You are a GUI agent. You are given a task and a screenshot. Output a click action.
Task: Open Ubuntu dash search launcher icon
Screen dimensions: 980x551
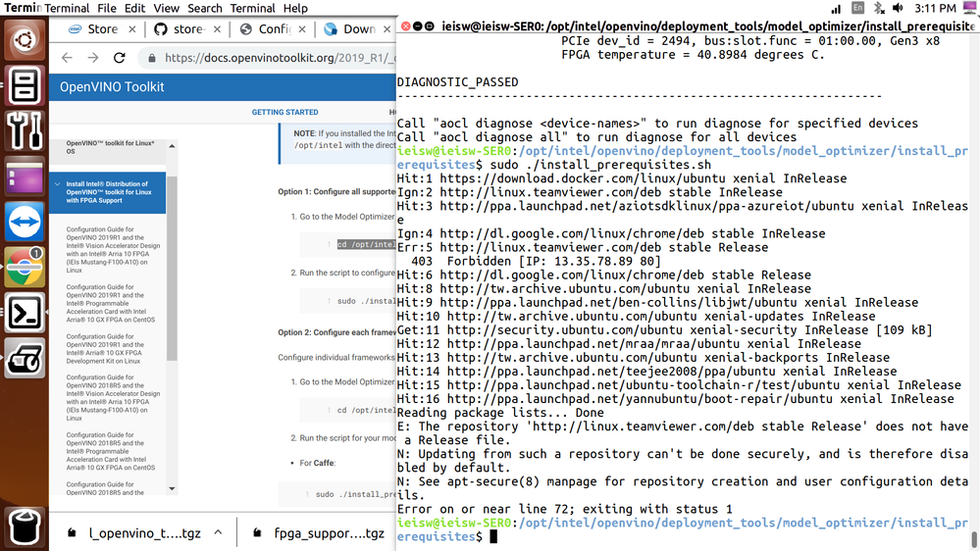click(x=25, y=40)
